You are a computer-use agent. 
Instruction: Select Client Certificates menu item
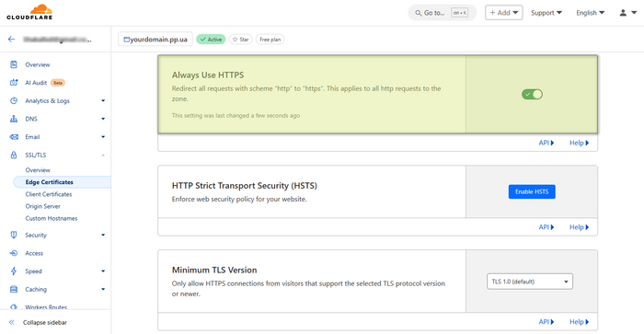point(49,194)
